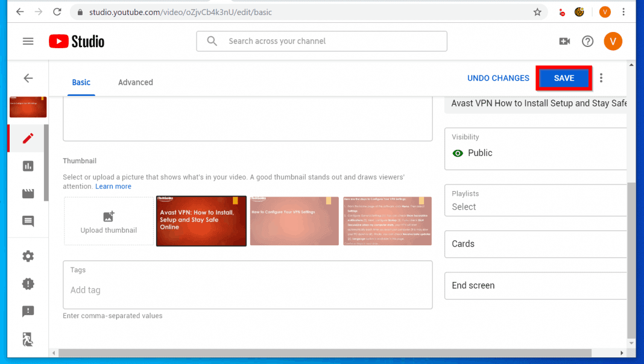Open the hamburger navigation menu
The height and width of the screenshot is (364, 644).
tap(28, 41)
